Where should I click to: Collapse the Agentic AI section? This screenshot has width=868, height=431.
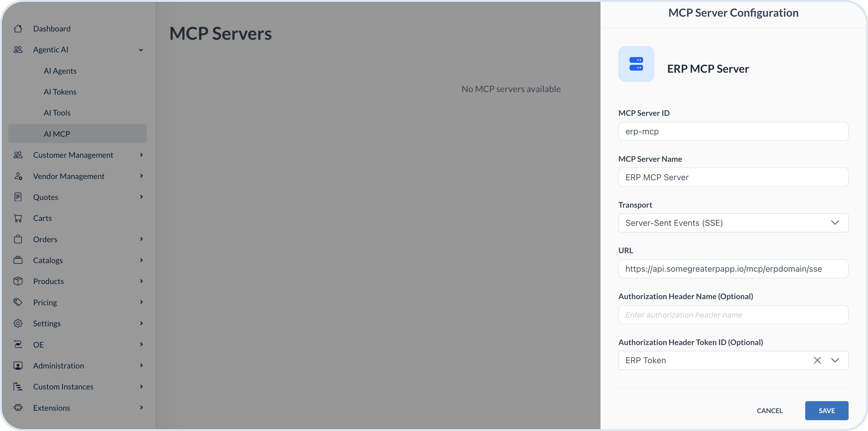coord(141,50)
